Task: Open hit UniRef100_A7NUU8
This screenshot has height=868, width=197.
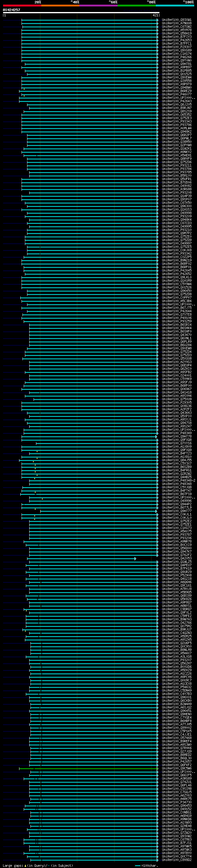Action: [176, 23]
